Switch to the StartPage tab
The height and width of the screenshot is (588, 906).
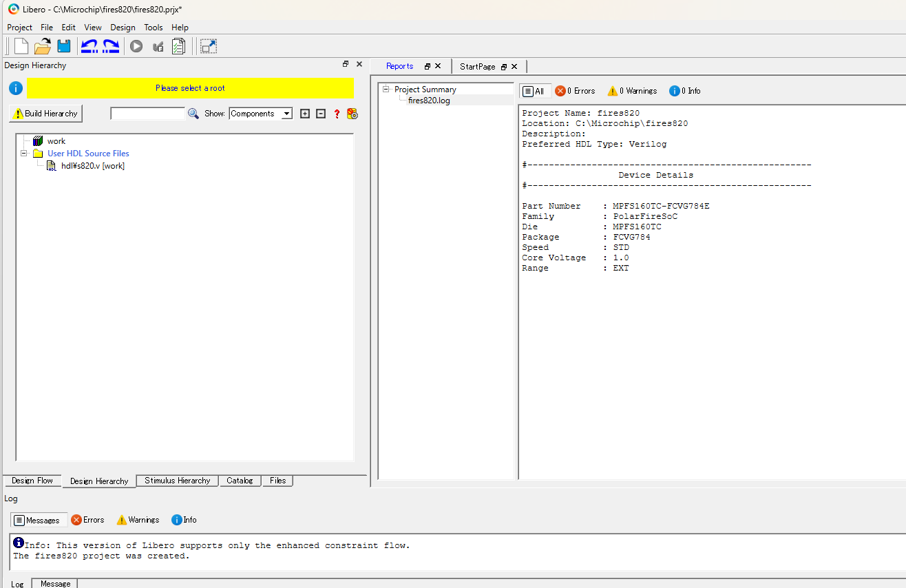(477, 67)
